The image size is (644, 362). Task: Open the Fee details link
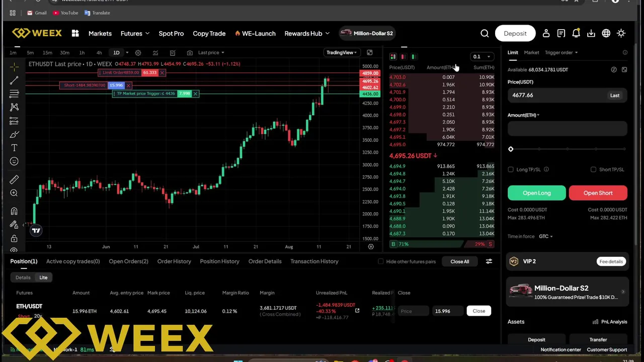click(x=611, y=261)
